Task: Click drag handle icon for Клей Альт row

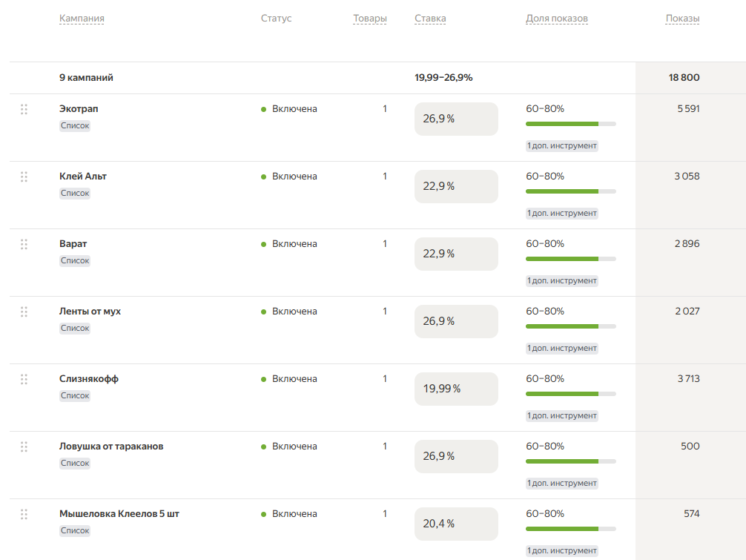Action: tap(24, 177)
